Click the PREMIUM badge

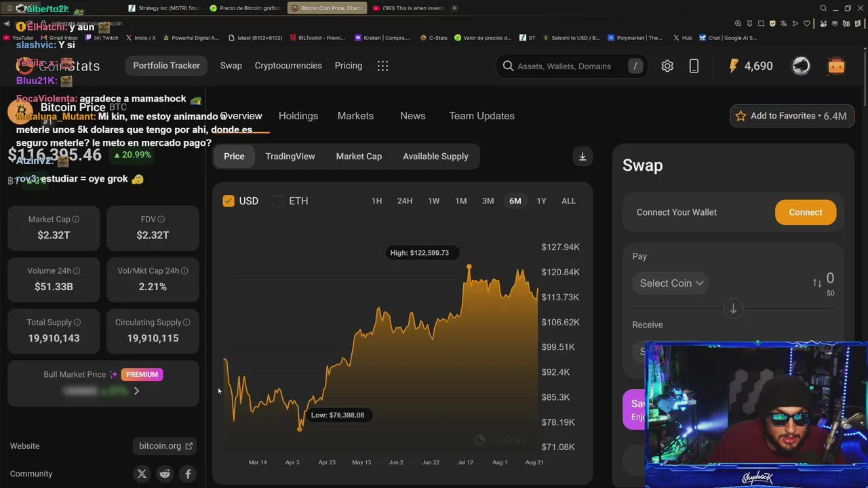142,374
